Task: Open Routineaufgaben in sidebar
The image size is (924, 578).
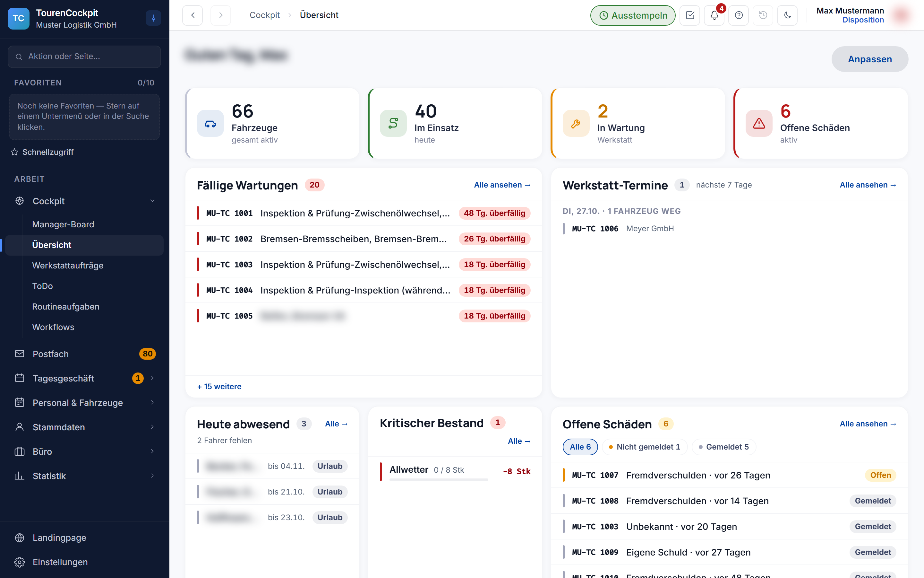Action: pos(85,307)
